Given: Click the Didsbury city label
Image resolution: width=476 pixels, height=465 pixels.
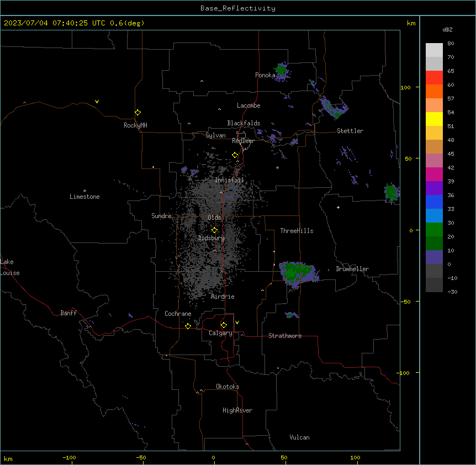Looking at the screenshot, I should pos(211,238).
